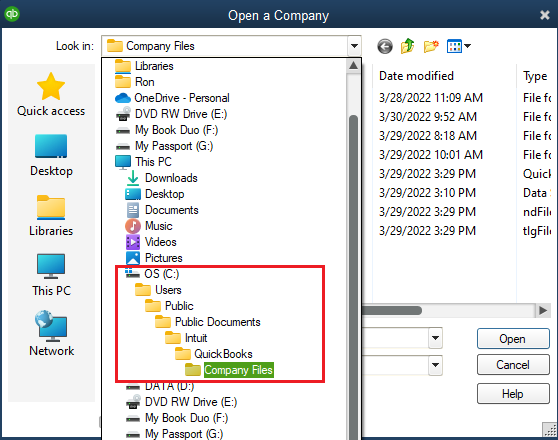Click the Cancel button
Viewport: 558px width, 440px height.
[513, 365]
